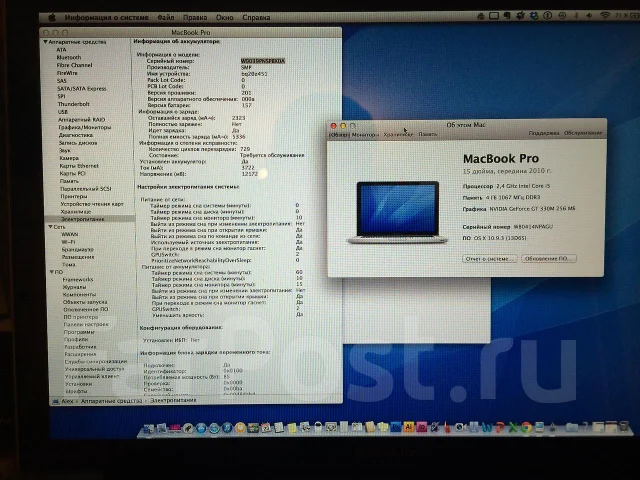Click the Wi-Fi status icon

tap(605, 16)
